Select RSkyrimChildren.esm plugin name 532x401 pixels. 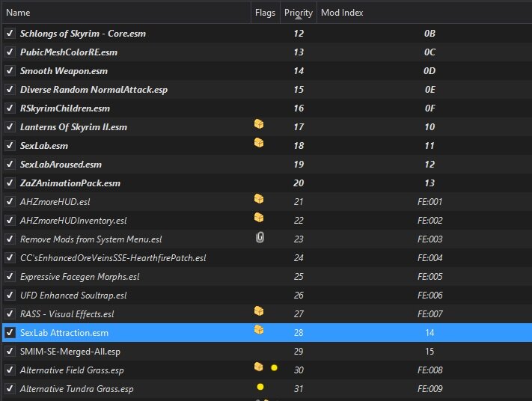65,108
